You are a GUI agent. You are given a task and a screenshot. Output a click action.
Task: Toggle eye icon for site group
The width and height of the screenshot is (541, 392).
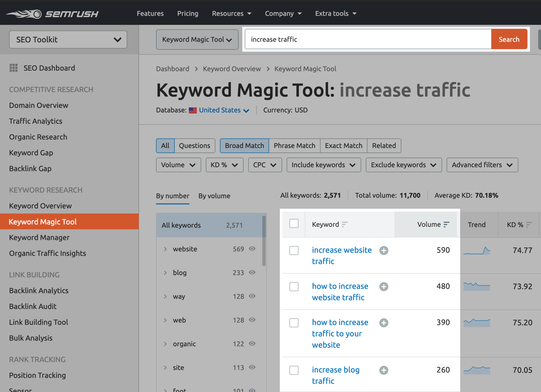click(x=252, y=367)
